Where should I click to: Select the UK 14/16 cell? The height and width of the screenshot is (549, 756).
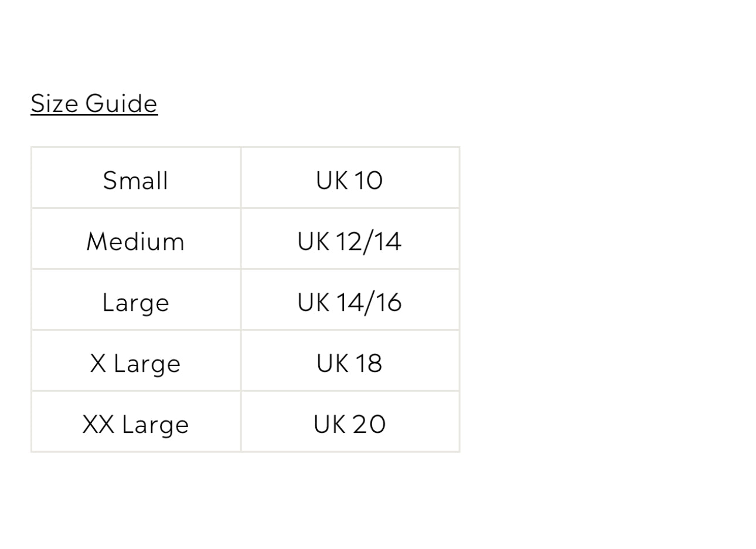pyautogui.click(x=349, y=303)
